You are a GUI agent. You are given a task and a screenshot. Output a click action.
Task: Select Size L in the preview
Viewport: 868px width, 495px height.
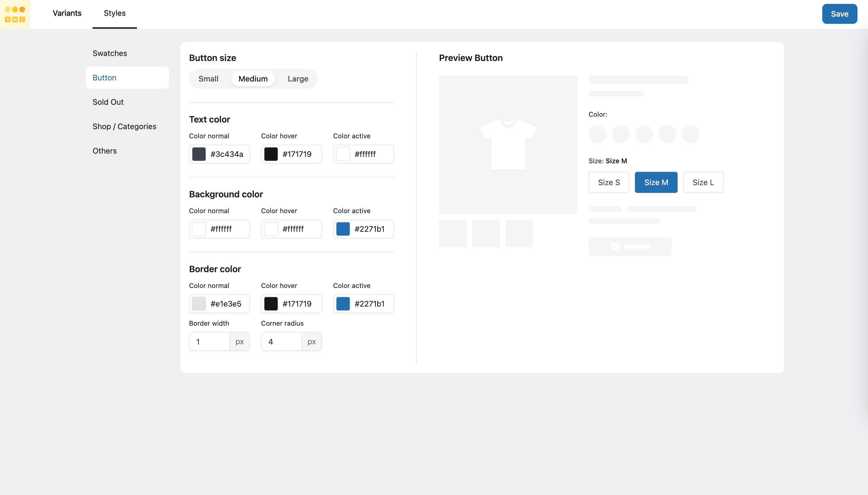click(703, 182)
